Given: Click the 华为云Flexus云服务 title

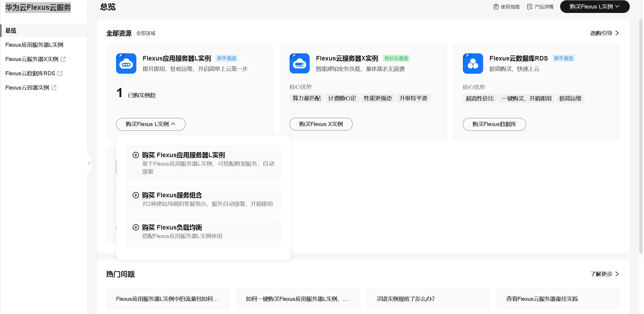Looking at the screenshot, I should [38, 7].
